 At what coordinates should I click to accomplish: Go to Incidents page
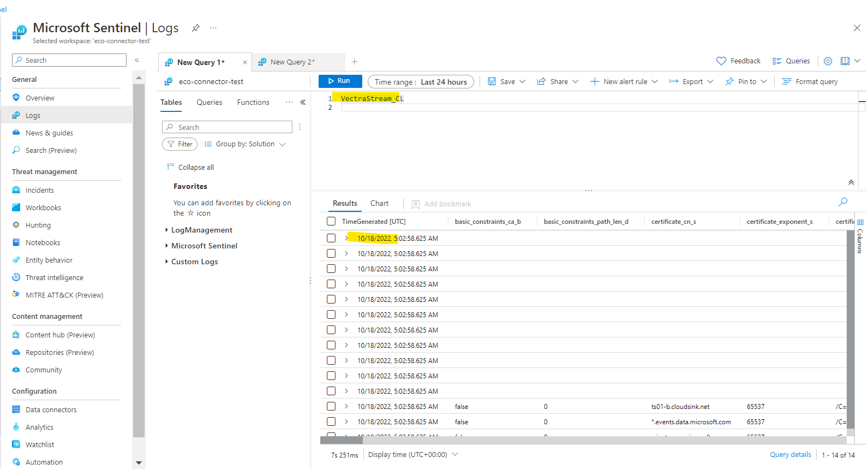tap(39, 191)
